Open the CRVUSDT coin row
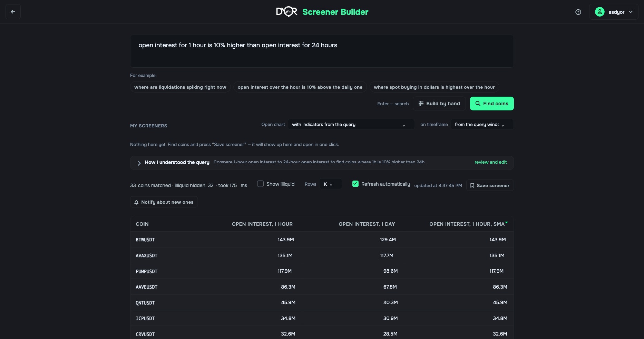 click(x=322, y=333)
